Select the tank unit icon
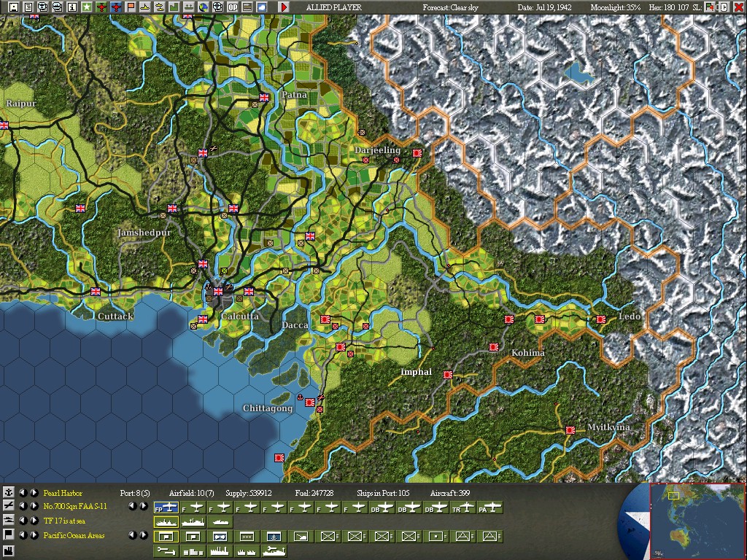747x560 pixels. (301, 537)
